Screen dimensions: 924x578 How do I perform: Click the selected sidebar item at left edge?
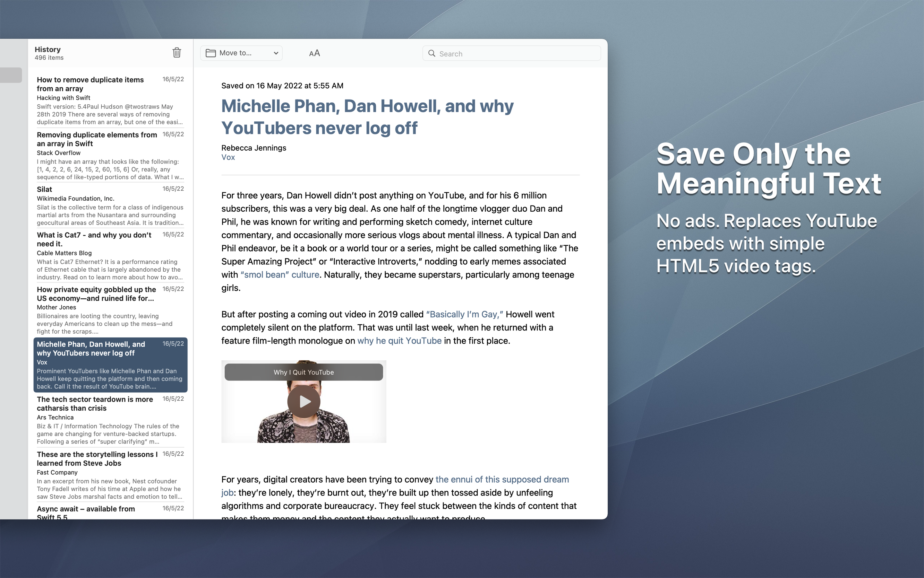click(x=11, y=75)
